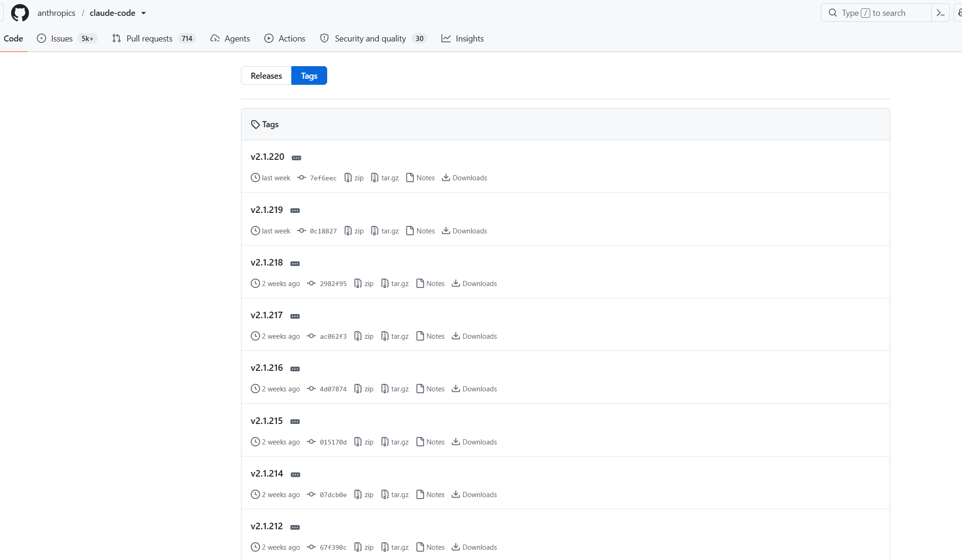Open the v2.1.215 tag
The width and height of the screenshot is (962, 560).
point(267,421)
